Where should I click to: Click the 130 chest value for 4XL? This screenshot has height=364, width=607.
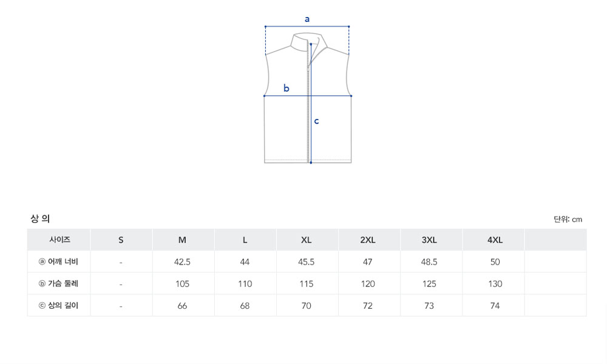click(495, 284)
